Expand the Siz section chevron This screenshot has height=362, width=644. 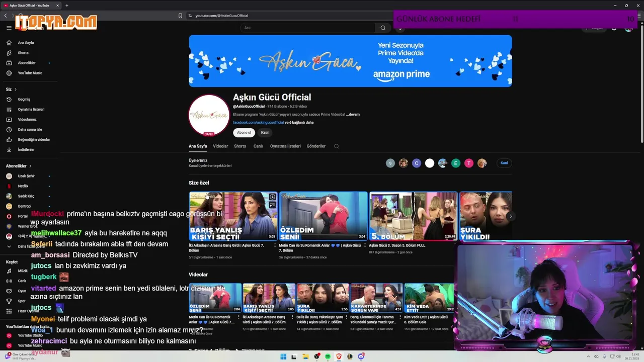tap(16, 89)
